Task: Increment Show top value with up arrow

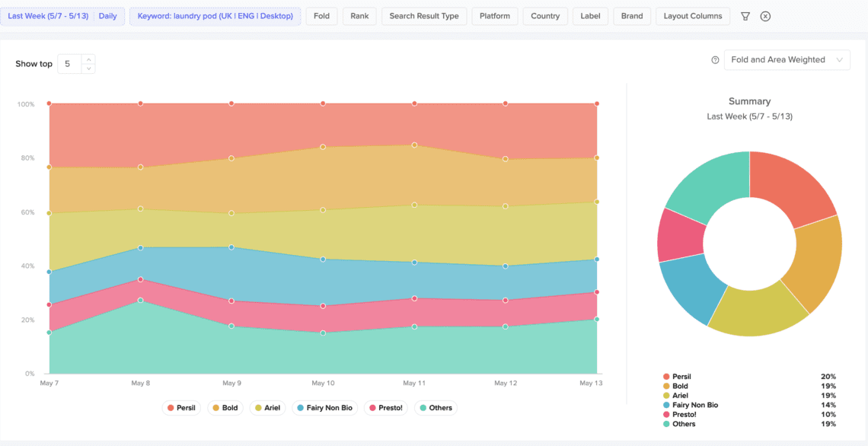Action: click(88, 59)
